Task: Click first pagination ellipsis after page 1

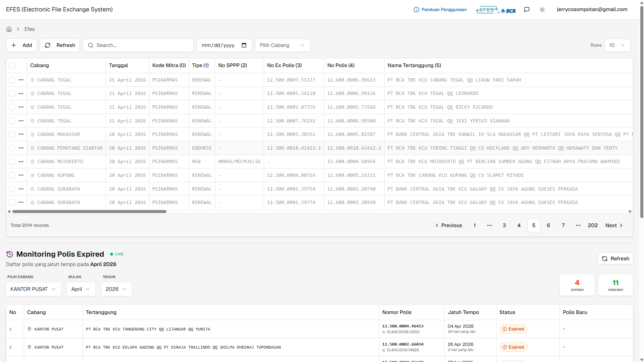Action: pyautogui.click(x=490, y=225)
